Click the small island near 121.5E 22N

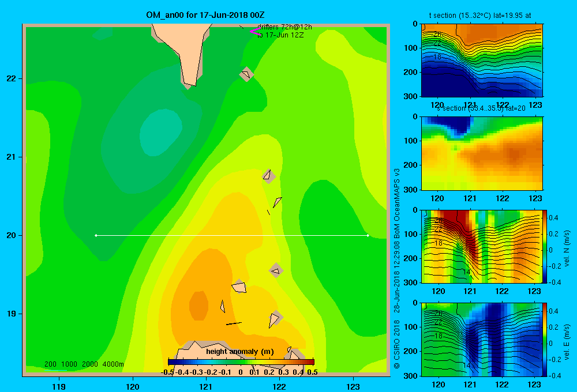[x=246, y=74]
